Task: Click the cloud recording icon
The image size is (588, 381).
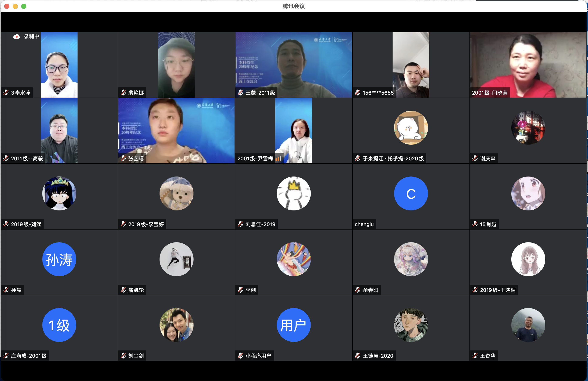Action: [17, 36]
